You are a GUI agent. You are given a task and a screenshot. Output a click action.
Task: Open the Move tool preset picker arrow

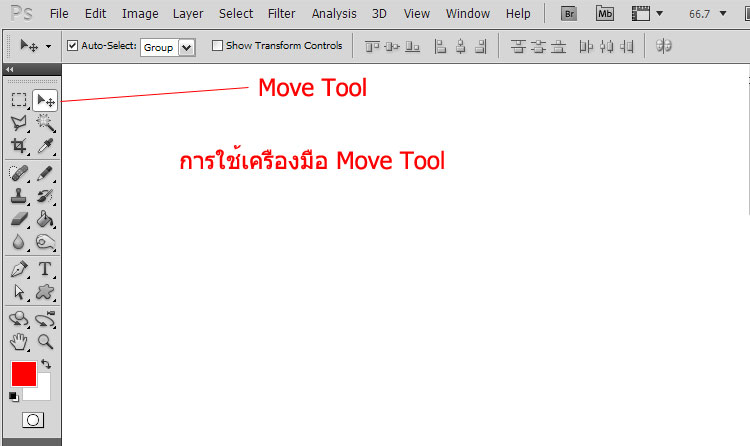click(x=48, y=47)
